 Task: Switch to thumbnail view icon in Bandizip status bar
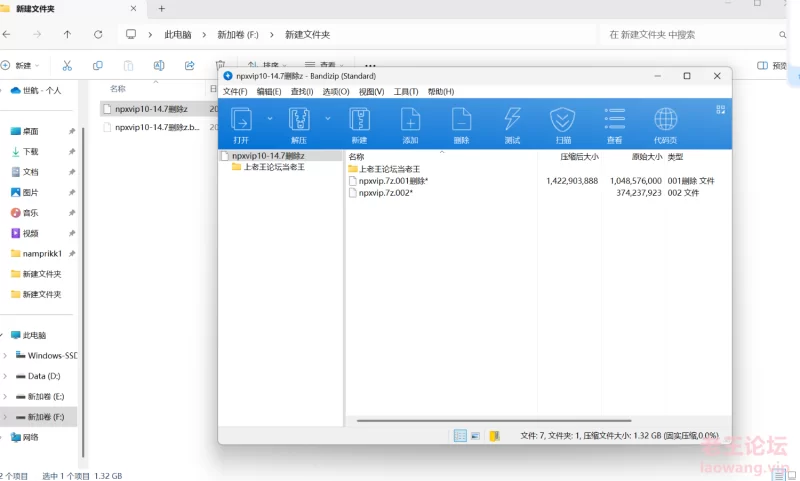[475, 436]
